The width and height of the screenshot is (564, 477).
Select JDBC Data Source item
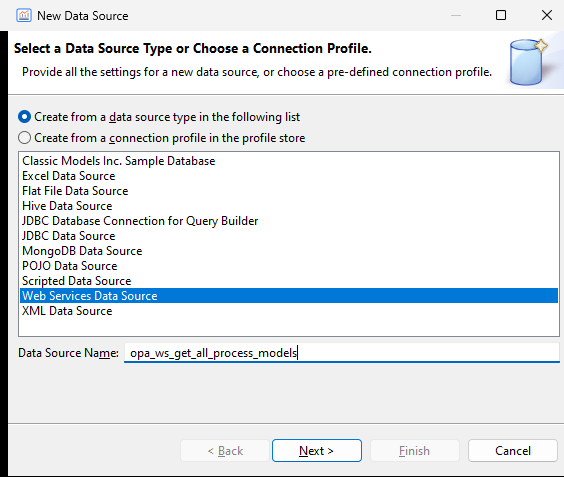pos(69,236)
